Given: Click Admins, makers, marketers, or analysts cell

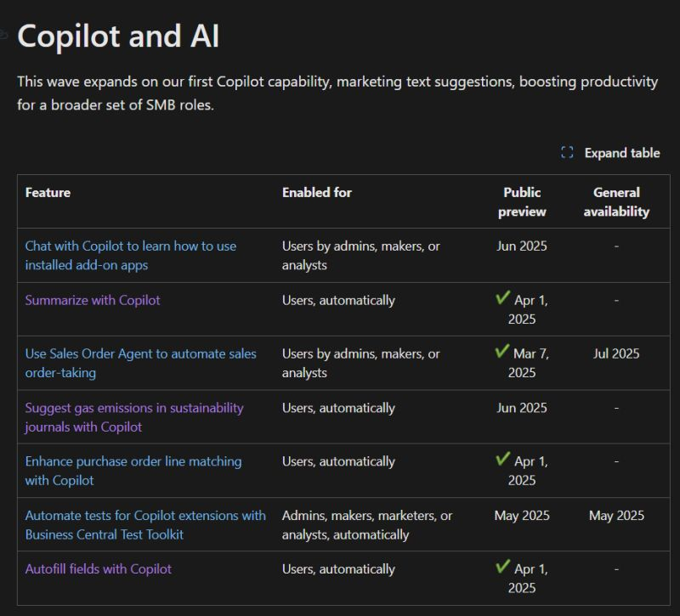Looking at the screenshot, I should [x=367, y=525].
